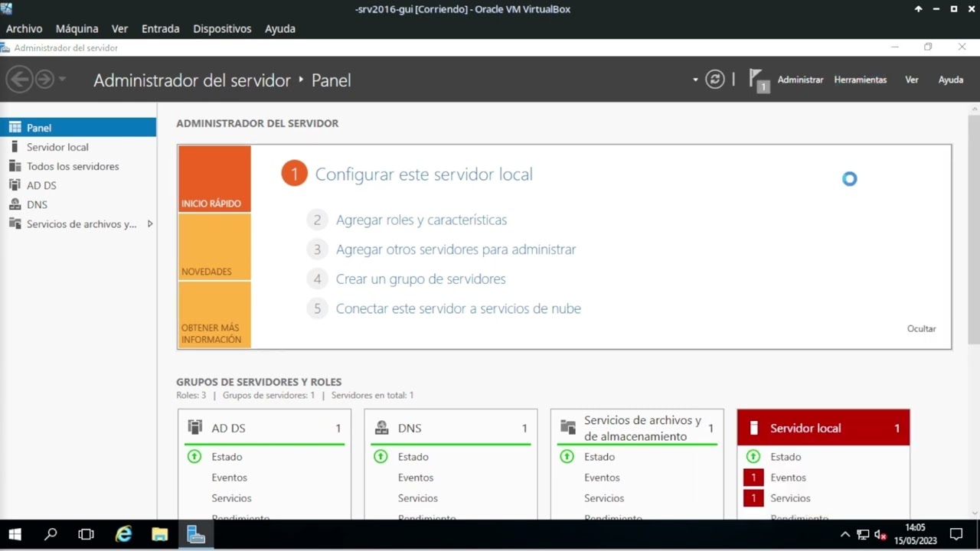Click Crear un grupo de servidores
The width and height of the screenshot is (980, 551).
tap(420, 279)
